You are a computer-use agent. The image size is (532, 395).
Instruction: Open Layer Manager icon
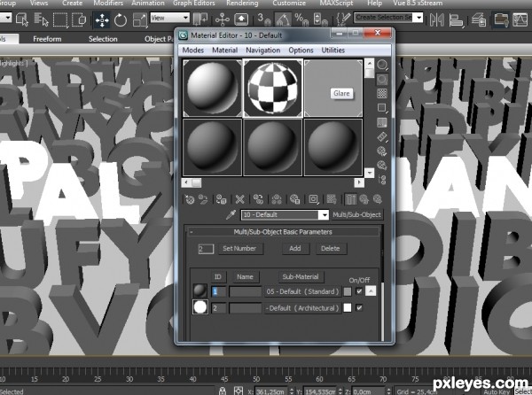point(479,19)
